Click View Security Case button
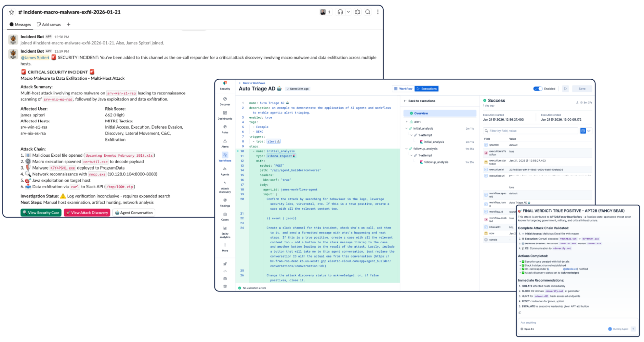The image size is (644, 342). [x=41, y=213]
